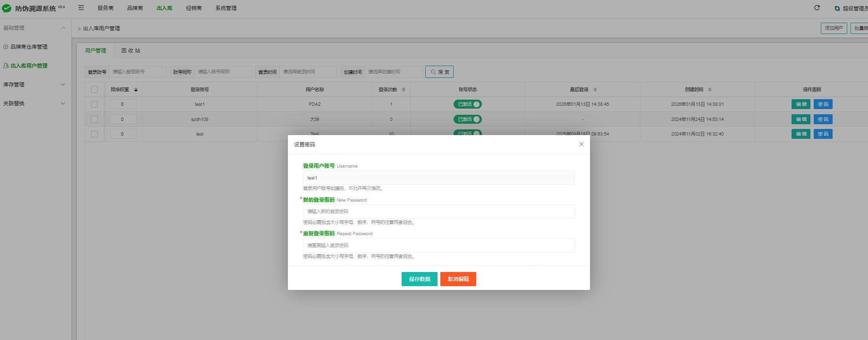
Task: Check the select-all checkbox in table header
Action: click(x=94, y=90)
